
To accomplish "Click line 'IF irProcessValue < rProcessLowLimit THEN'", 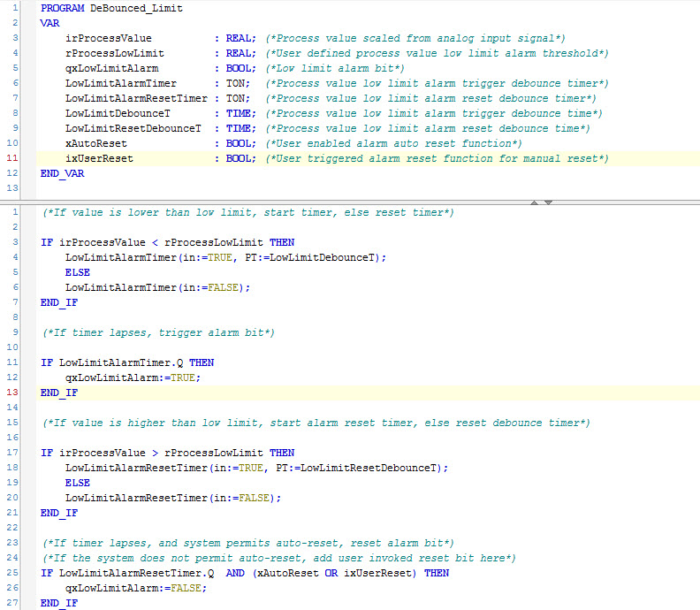I will (x=167, y=242).
